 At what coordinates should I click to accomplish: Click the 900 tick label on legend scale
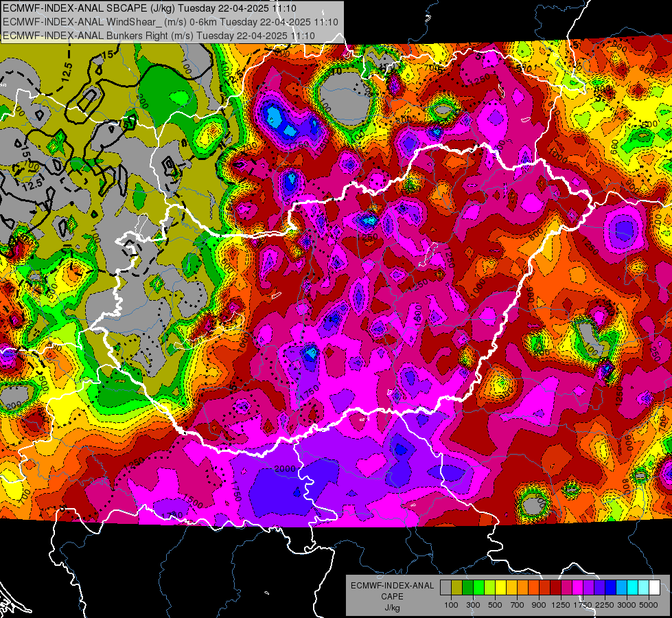539,605
